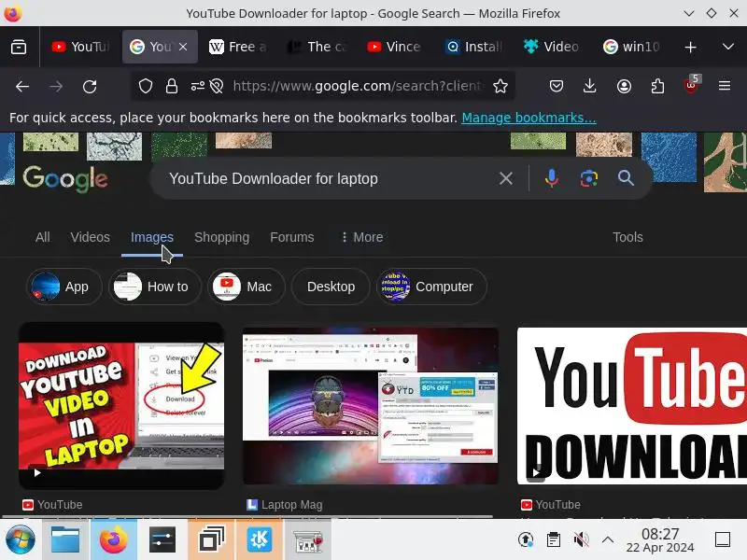Switch to the Free tab with W icon
747x560 pixels.
237,47
